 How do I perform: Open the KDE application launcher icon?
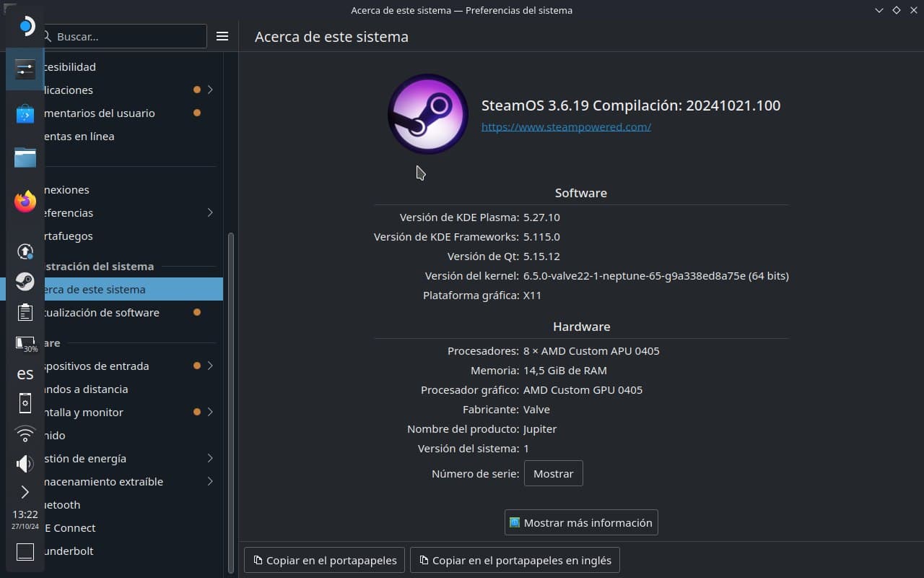(25, 27)
